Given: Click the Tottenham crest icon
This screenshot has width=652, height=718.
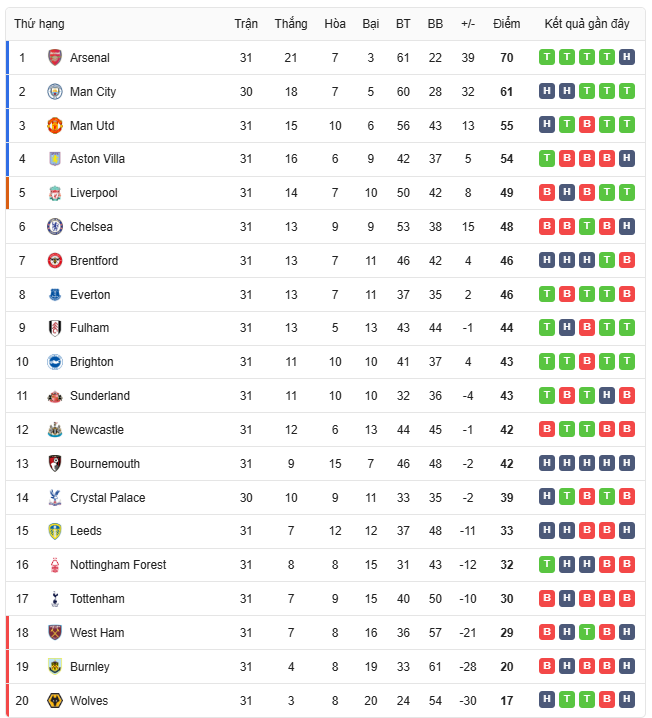Looking at the screenshot, I should [55, 599].
